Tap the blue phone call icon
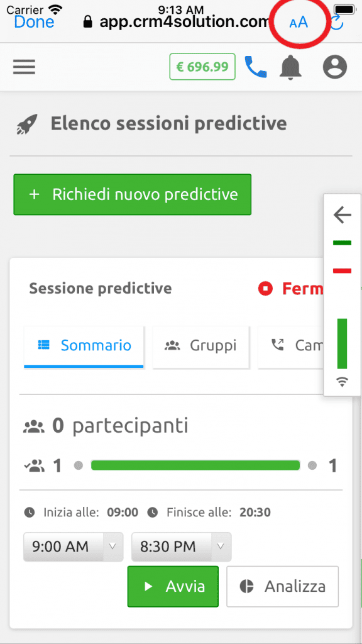The height and width of the screenshot is (644, 362). point(256,67)
